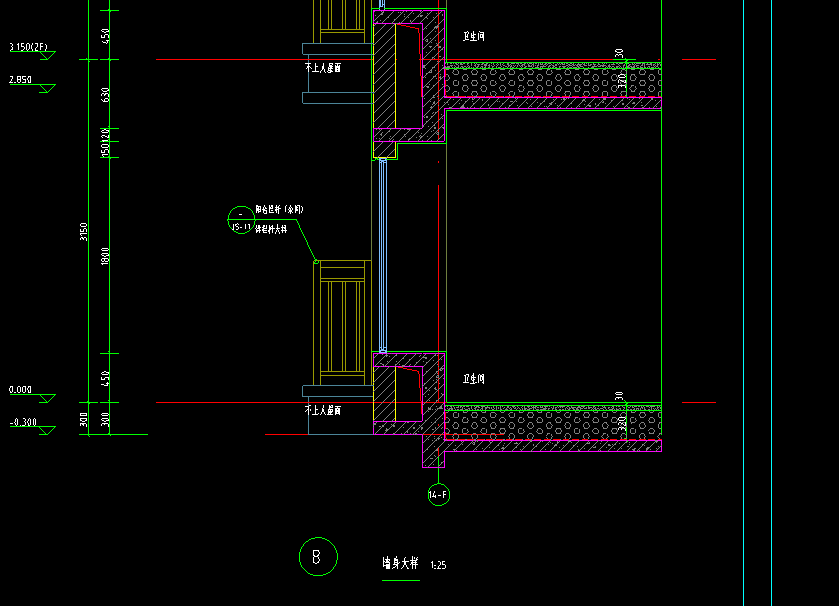Select 卫生间 label at the 2F level
The image size is (839, 606).
pos(474,36)
